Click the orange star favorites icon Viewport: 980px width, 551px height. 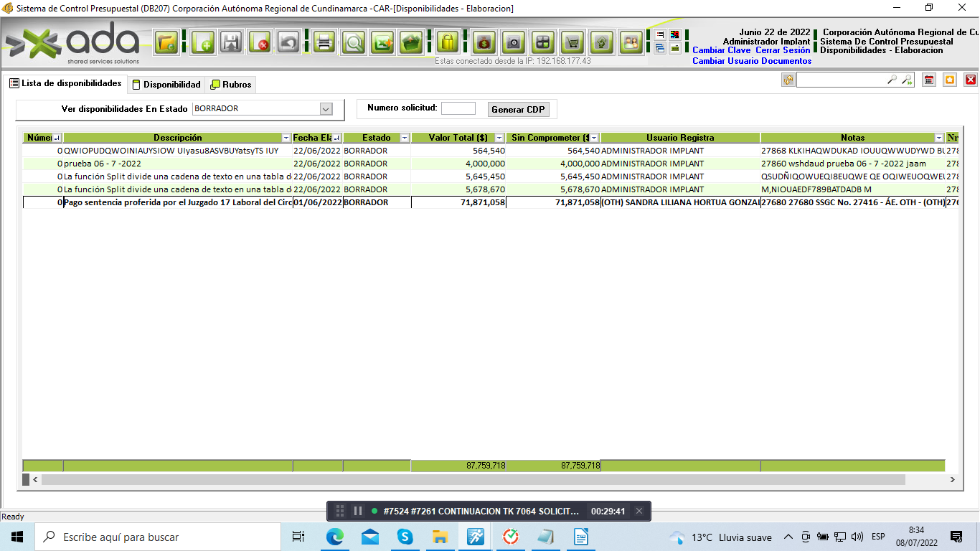point(950,80)
